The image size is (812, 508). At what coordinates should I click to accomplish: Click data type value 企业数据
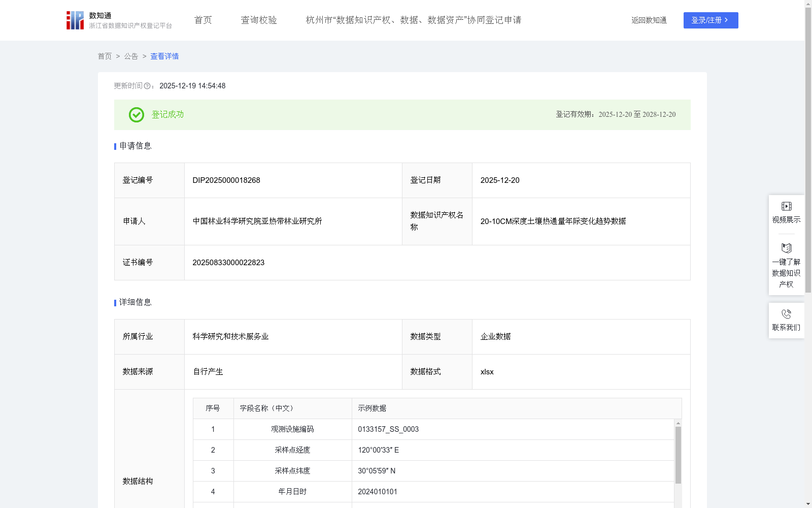(495, 337)
